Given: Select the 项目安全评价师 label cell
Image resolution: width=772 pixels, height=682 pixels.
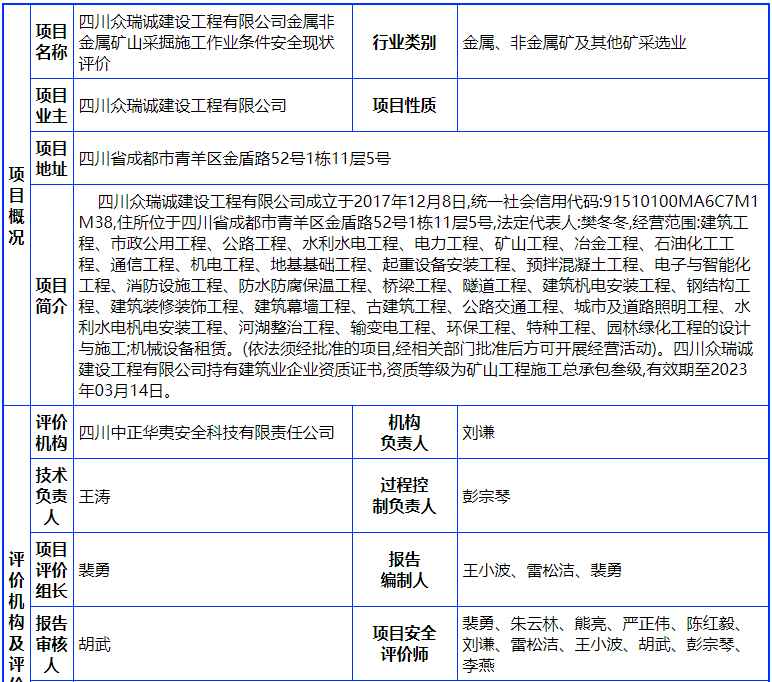Looking at the screenshot, I should (x=405, y=644).
